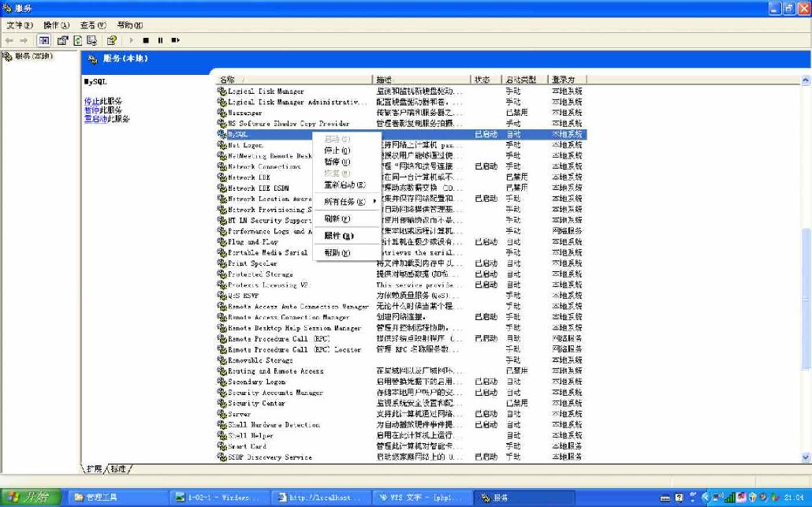The width and height of the screenshot is (812, 507).
Task: Click the gear icon beside QoS RSVP
Action: [x=222, y=296]
